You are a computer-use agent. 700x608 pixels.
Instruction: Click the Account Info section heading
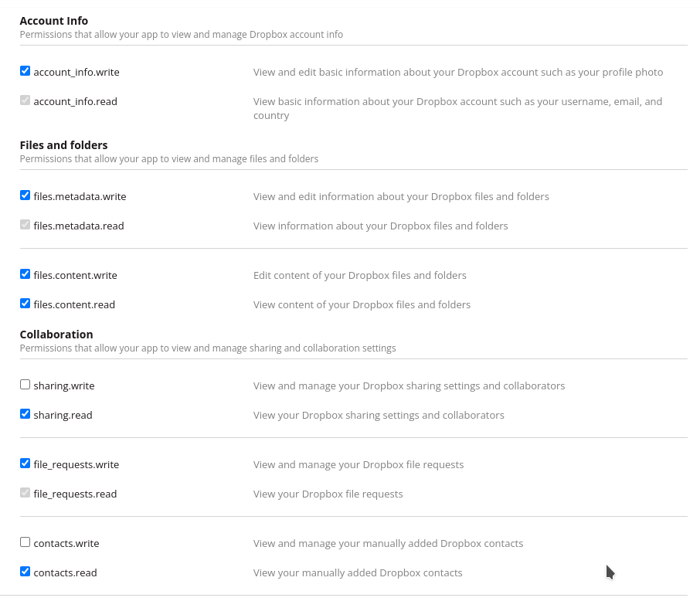(53, 20)
